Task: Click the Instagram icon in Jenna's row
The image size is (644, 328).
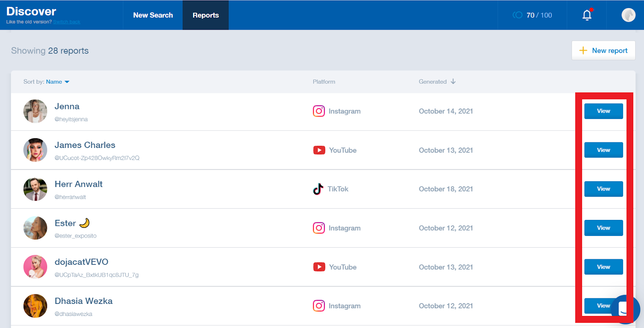Action: (x=319, y=111)
